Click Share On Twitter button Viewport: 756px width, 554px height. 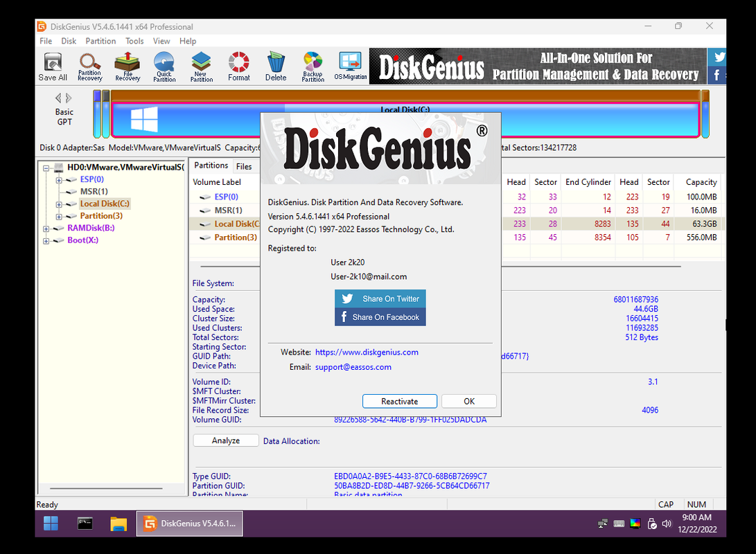pos(380,298)
